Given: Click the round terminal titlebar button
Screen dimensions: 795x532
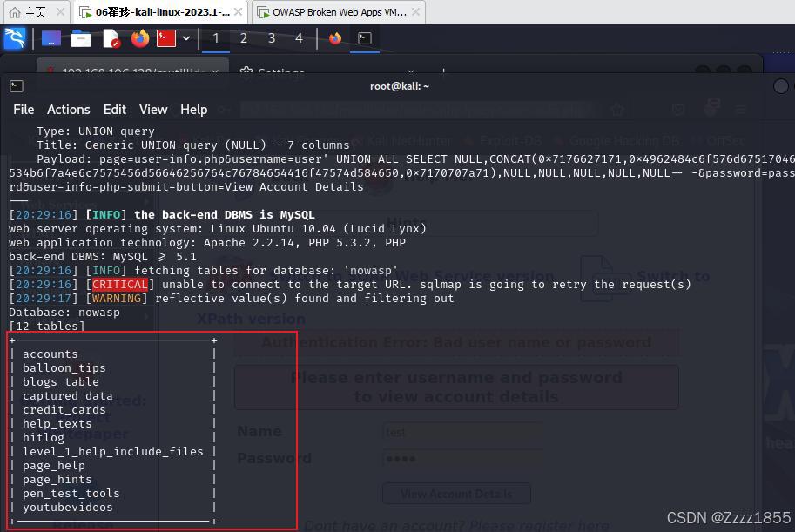Looking at the screenshot, I should [x=780, y=86].
